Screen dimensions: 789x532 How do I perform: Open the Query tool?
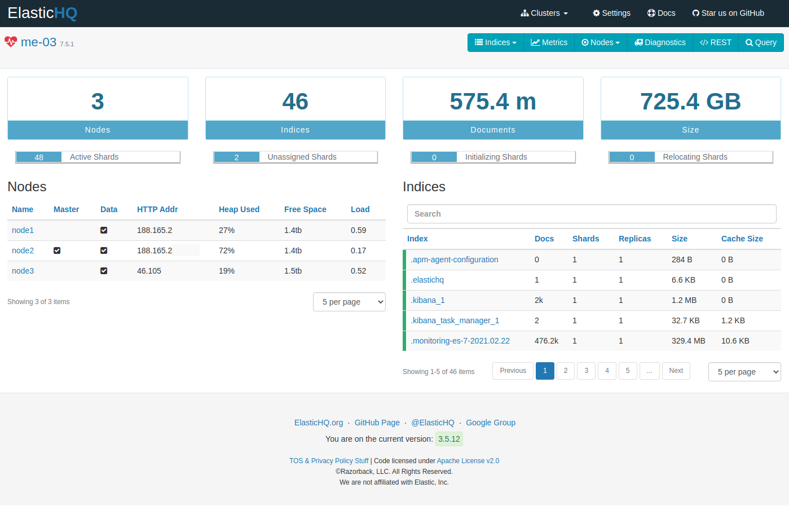[x=761, y=42]
